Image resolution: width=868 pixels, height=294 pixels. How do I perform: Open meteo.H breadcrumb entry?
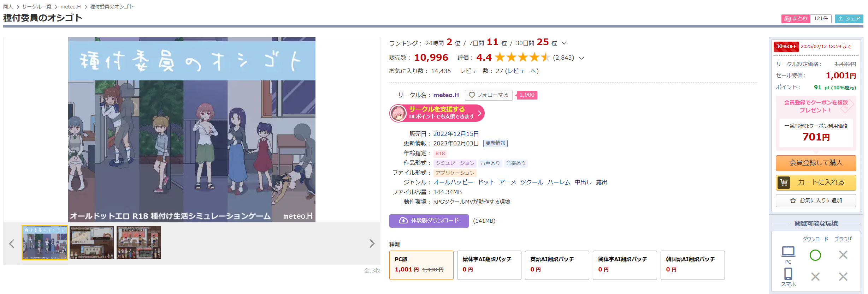[x=71, y=7]
